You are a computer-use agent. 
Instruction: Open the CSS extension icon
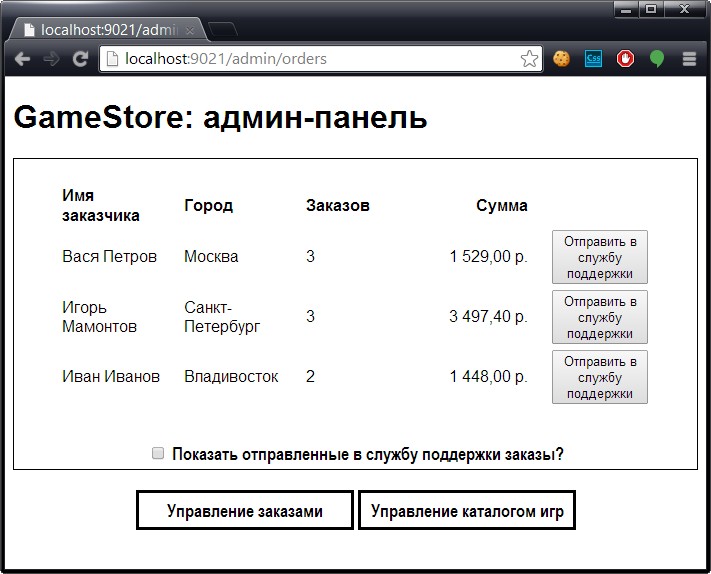point(594,59)
